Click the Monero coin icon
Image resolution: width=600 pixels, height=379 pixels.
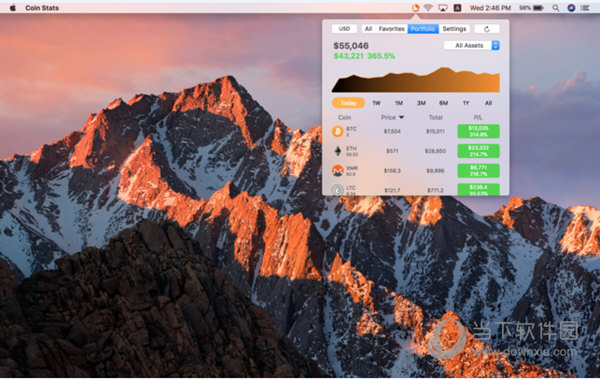[x=338, y=171]
